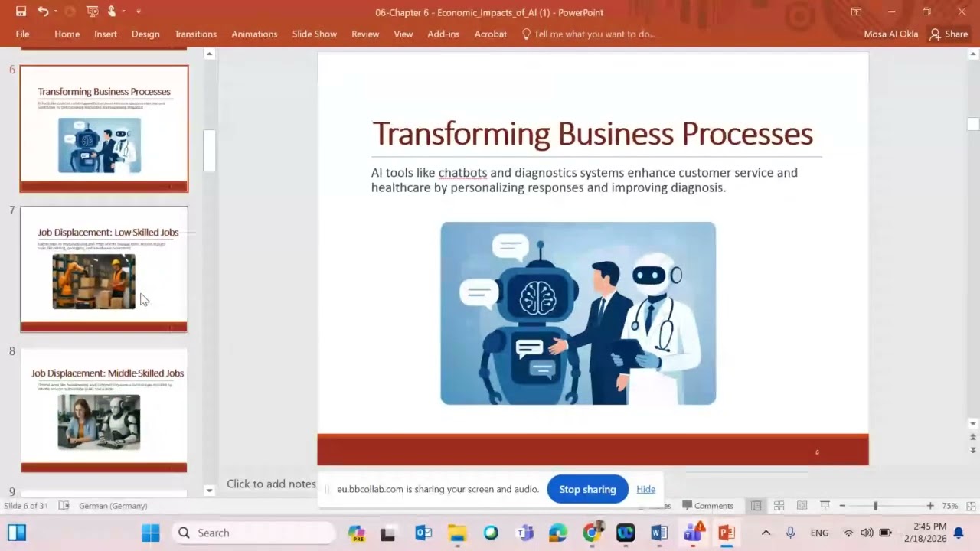The height and width of the screenshot is (551, 980).
Task: Click the Touch/Mouse mode icon
Action: pos(112,12)
